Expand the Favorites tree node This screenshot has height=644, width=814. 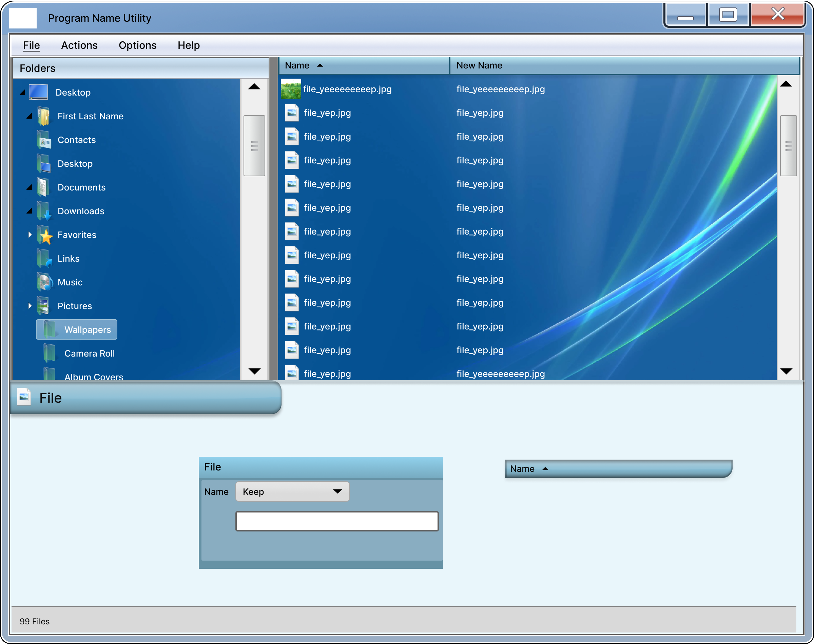30,235
